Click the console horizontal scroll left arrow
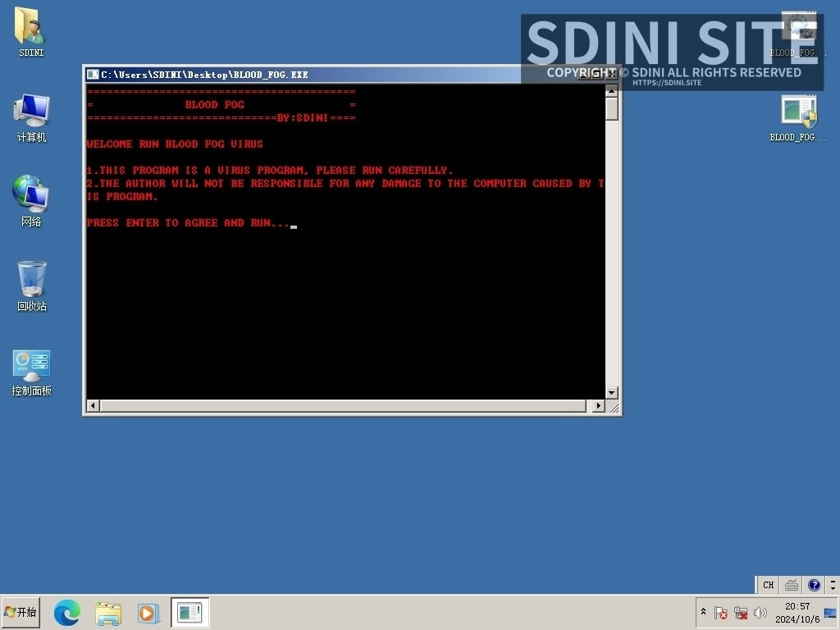 93,405
